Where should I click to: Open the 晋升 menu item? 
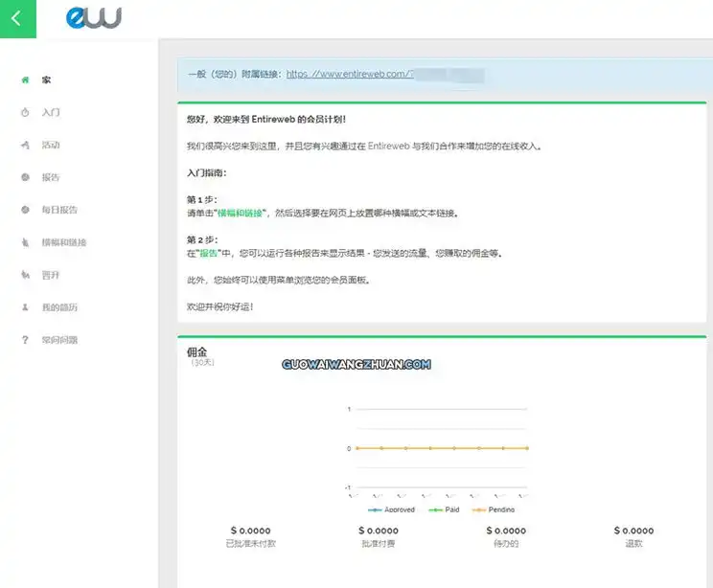point(51,275)
